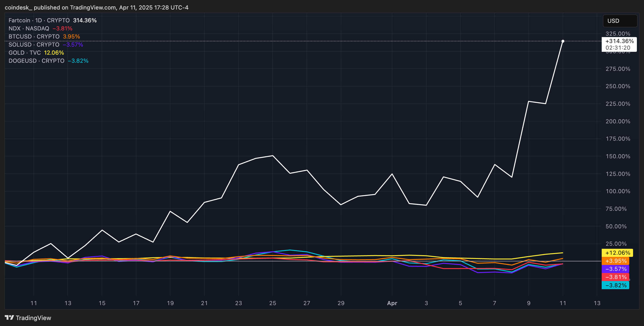Click the GOLD TVC legend label
The height and width of the screenshot is (326, 644).
tap(24, 53)
